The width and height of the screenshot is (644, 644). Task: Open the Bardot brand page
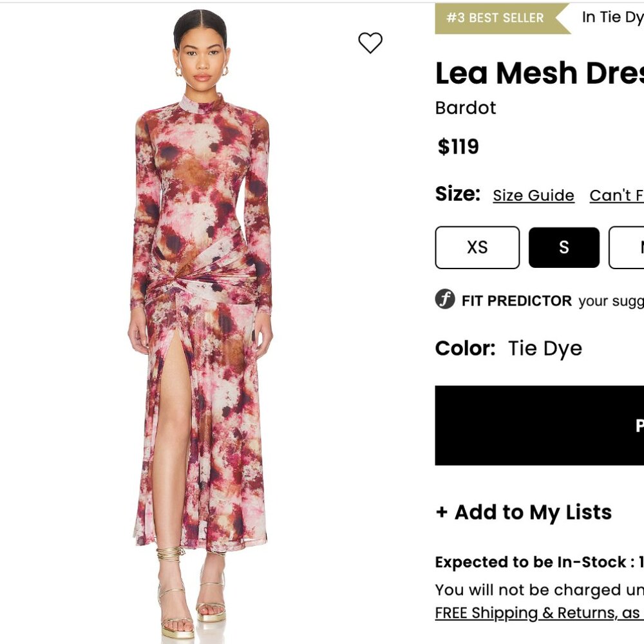[466, 108]
